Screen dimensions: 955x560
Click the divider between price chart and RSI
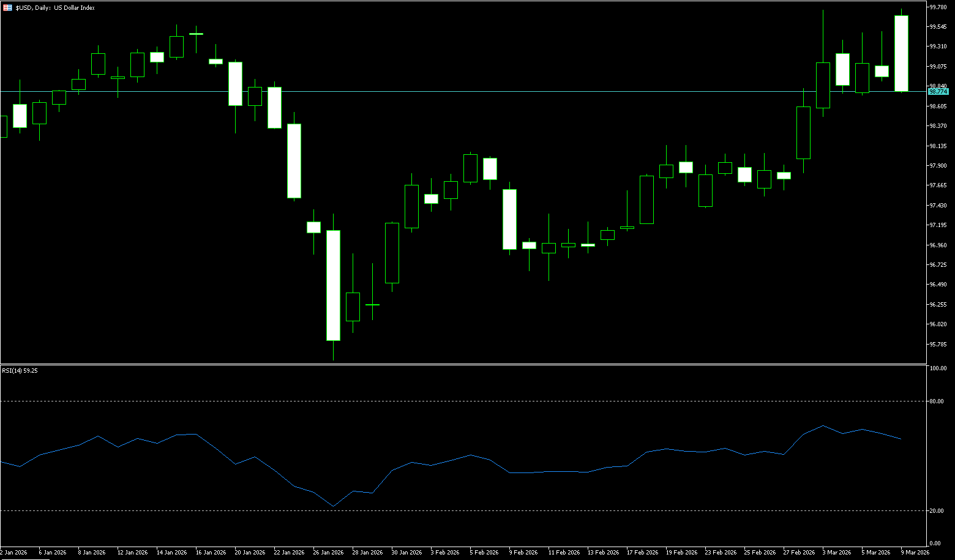point(465,364)
